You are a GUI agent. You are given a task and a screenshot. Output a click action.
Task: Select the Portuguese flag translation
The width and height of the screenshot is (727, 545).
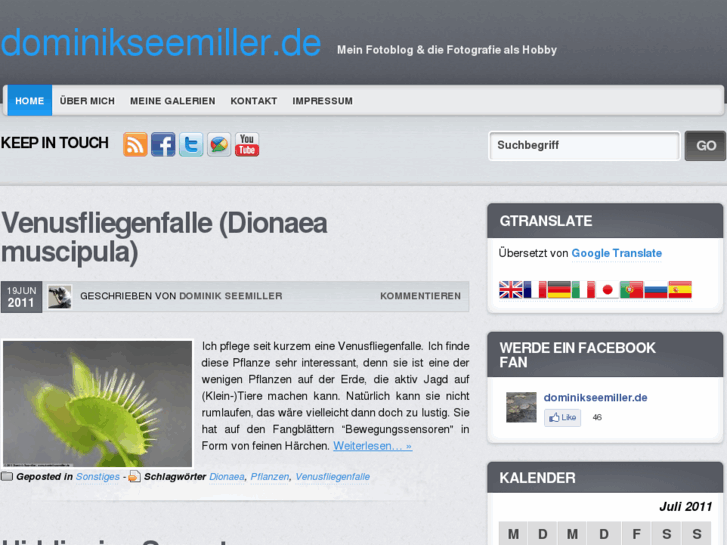(631, 290)
